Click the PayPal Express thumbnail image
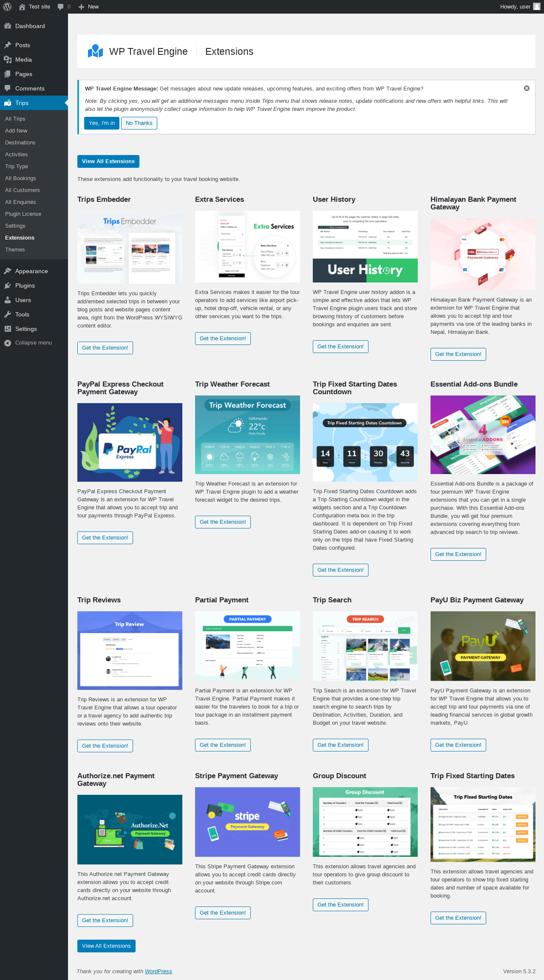The height and width of the screenshot is (980, 544). coord(130,442)
